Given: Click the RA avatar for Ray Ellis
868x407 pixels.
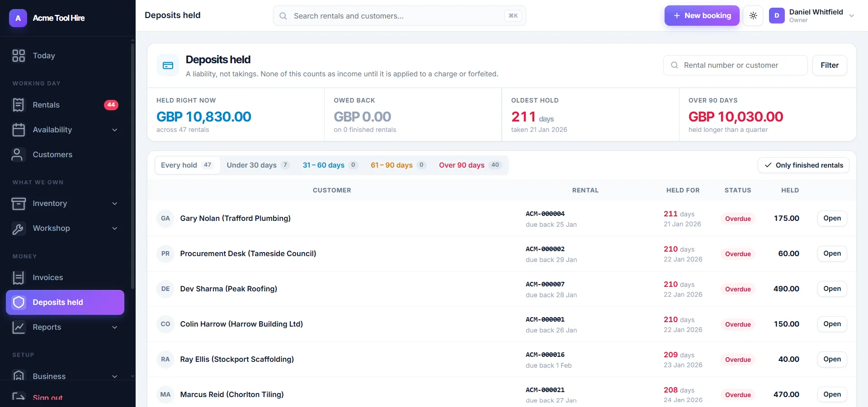Looking at the screenshot, I should tap(165, 359).
